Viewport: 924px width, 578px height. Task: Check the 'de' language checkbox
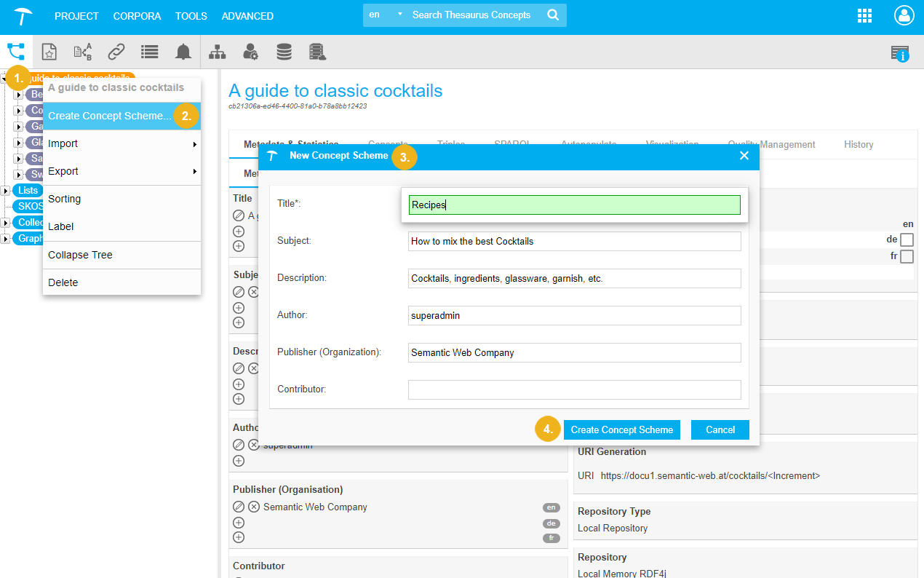pyautogui.click(x=907, y=239)
